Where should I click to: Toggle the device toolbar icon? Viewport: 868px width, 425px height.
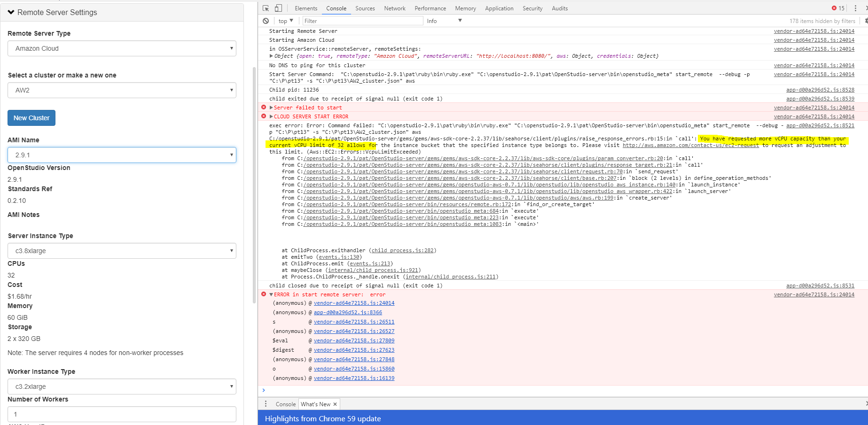[278, 8]
